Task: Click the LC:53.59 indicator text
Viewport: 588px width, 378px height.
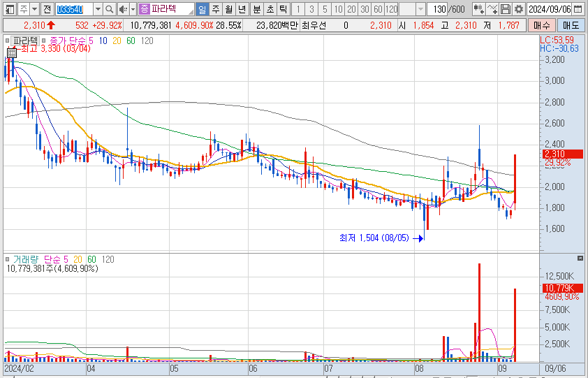Action: pos(557,40)
